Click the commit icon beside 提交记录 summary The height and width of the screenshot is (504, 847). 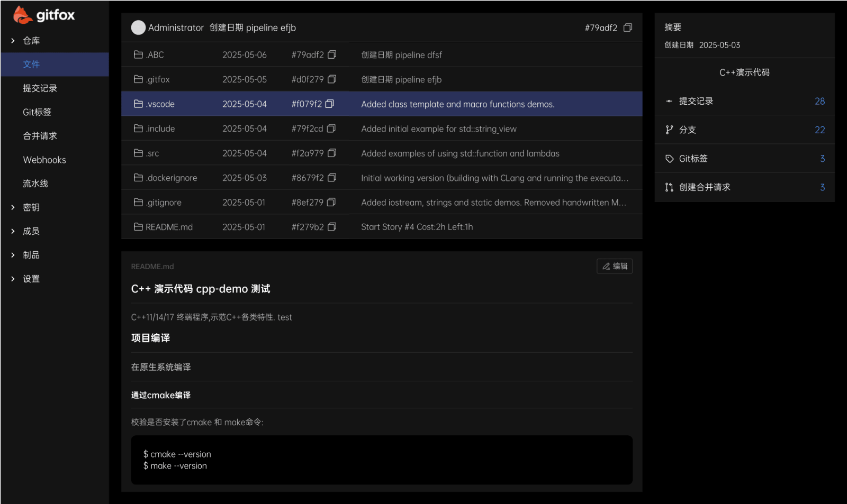coord(669,101)
